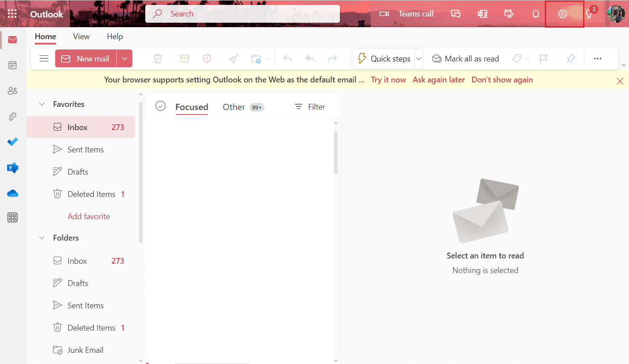The width and height of the screenshot is (629, 364).
Task: Expand the Move to dropdown
Action: 266,59
